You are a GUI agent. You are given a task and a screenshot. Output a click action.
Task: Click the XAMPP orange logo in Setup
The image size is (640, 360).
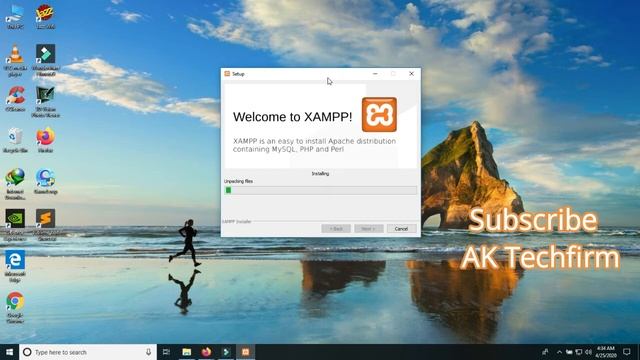[x=379, y=115]
